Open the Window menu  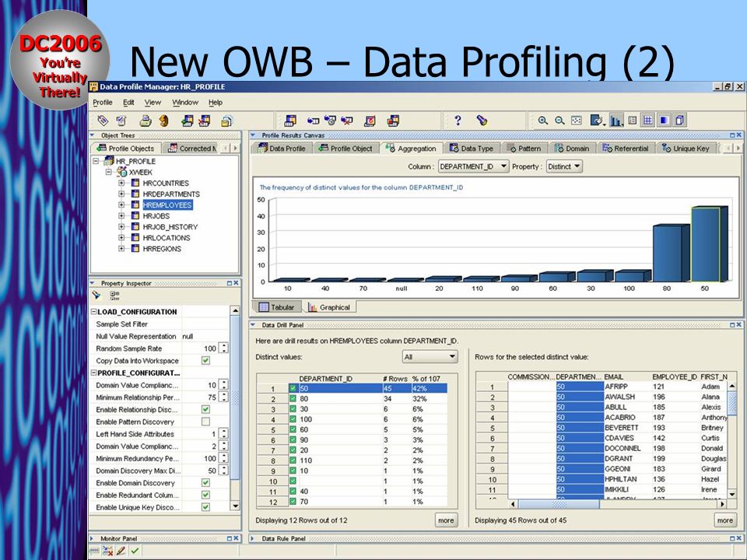(185, 103)
